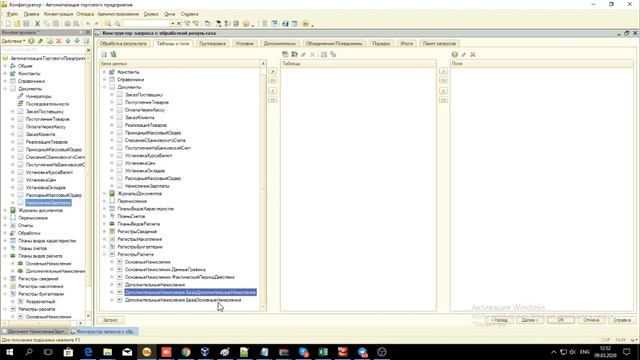
Task: Expand the ЖурналыДокументов node in База данных
Action: coord(104,193)
